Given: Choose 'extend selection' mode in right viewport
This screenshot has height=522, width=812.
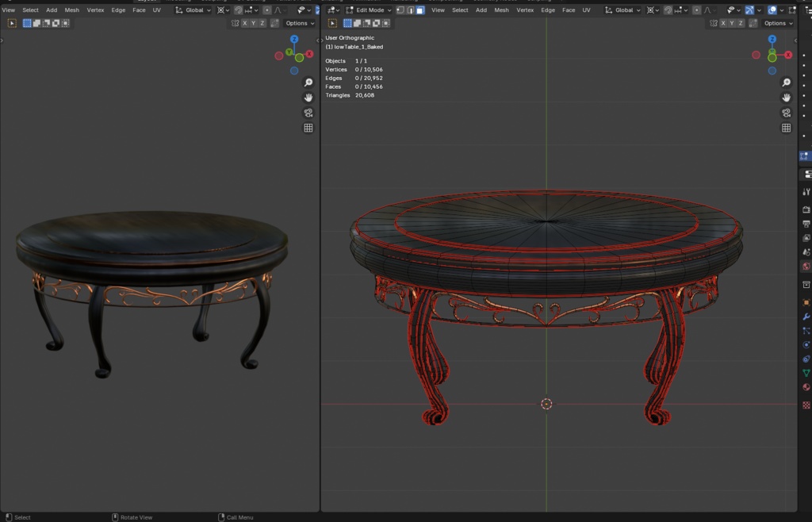Looking at the screenshot, I should (x=358, y=23).
